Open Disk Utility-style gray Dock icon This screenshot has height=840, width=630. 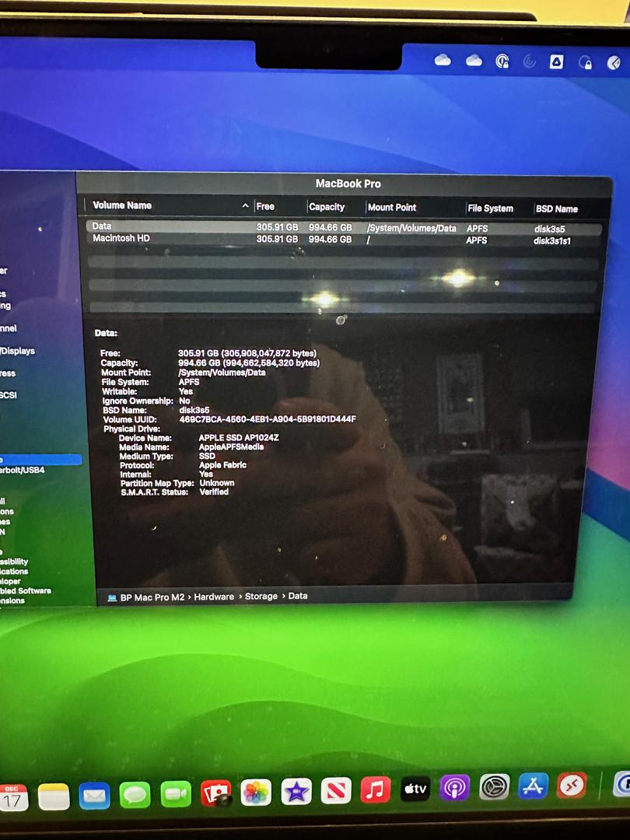(494, 786)
